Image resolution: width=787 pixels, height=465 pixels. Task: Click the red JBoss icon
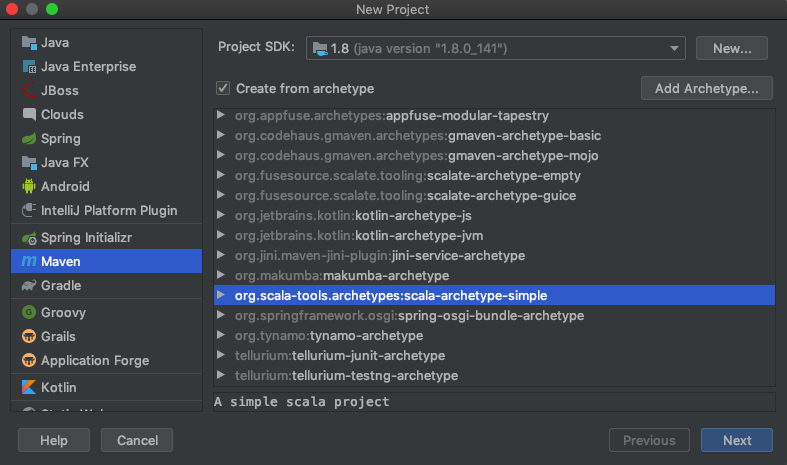pos(29,90)
